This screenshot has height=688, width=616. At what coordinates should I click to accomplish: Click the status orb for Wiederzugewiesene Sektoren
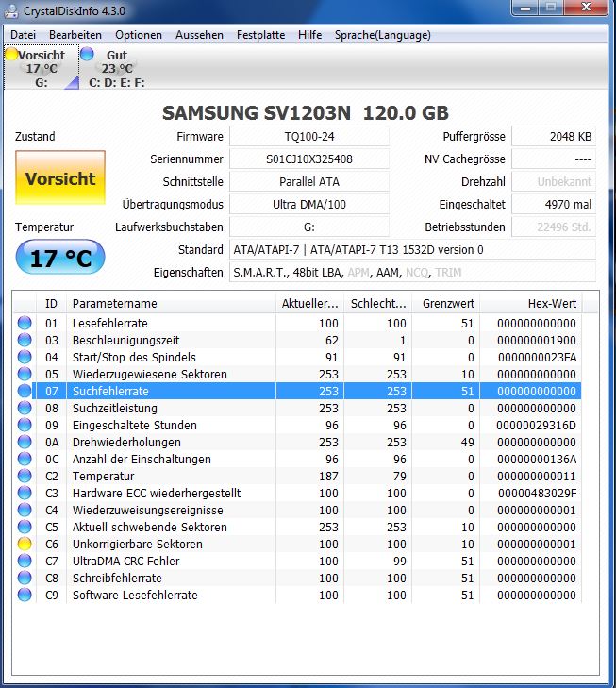pyautogui.click(x=25, y=374)
